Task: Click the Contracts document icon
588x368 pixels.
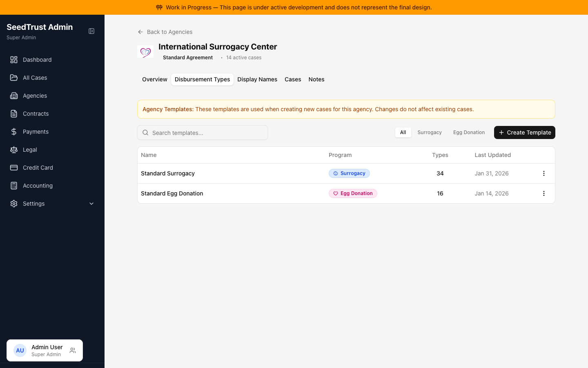Action: pyautogui.click(x=14, y=114)
